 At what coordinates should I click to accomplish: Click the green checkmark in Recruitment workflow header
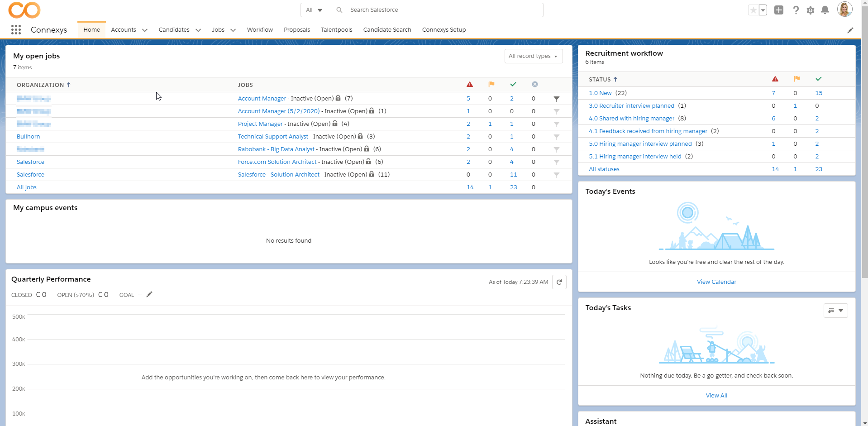pos(819,79)
